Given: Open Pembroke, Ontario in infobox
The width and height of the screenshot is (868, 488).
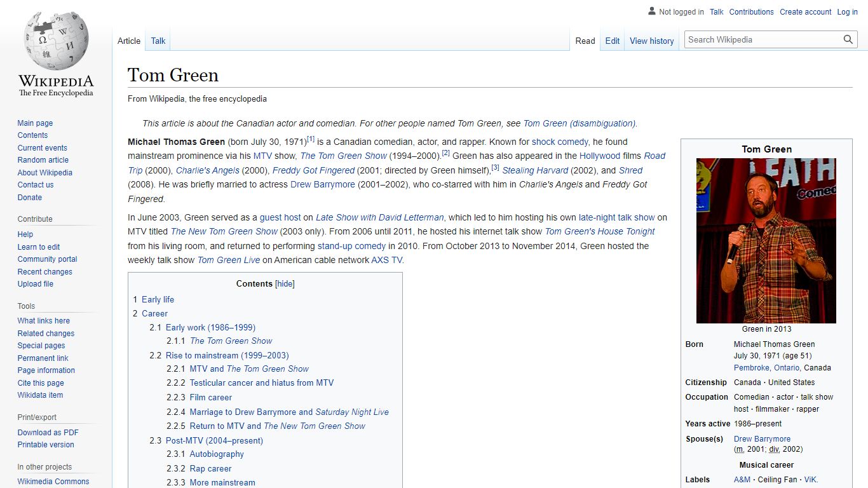Looking at the screenshot, I should click(766, 368).
